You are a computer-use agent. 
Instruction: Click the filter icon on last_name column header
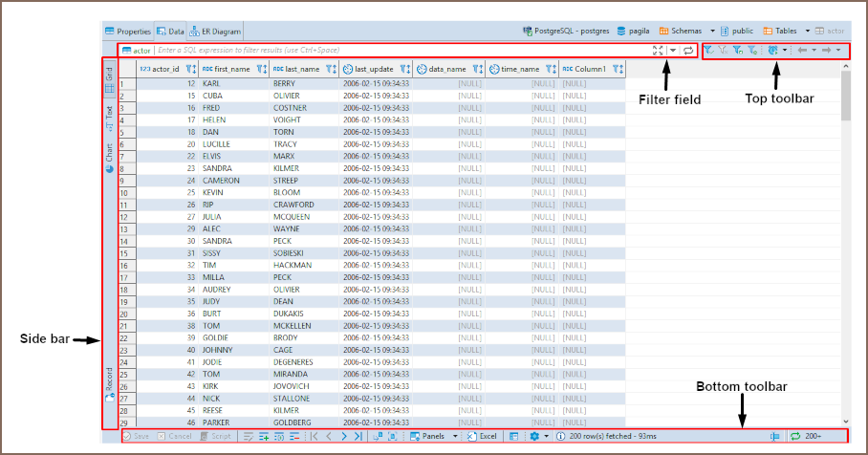coord(330,69)
